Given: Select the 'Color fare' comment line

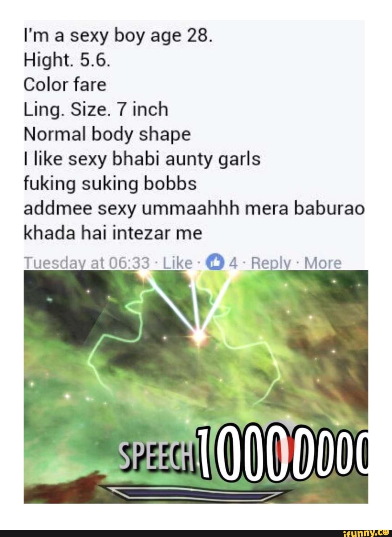Looking at the screenshot, I should click(x=65, y=84).
